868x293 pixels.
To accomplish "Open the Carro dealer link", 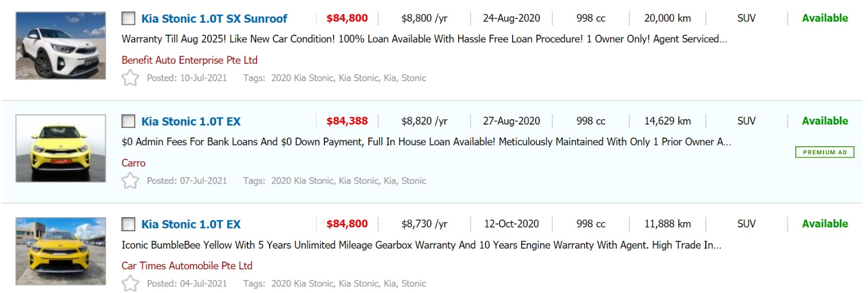I will [x=133, y=163].
